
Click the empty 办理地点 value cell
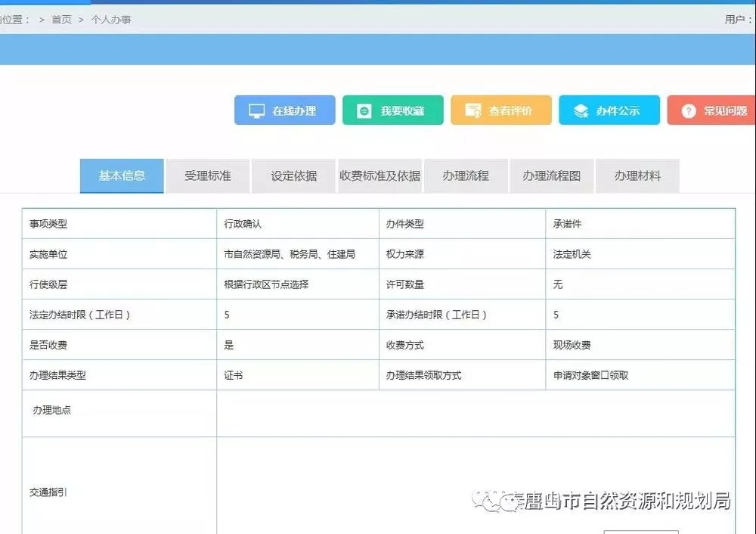[475, 413]
